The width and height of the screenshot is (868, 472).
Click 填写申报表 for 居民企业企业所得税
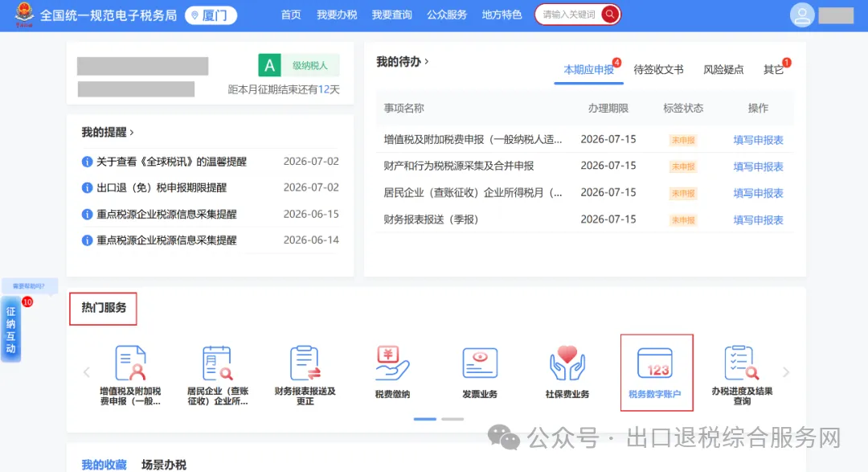759,193
